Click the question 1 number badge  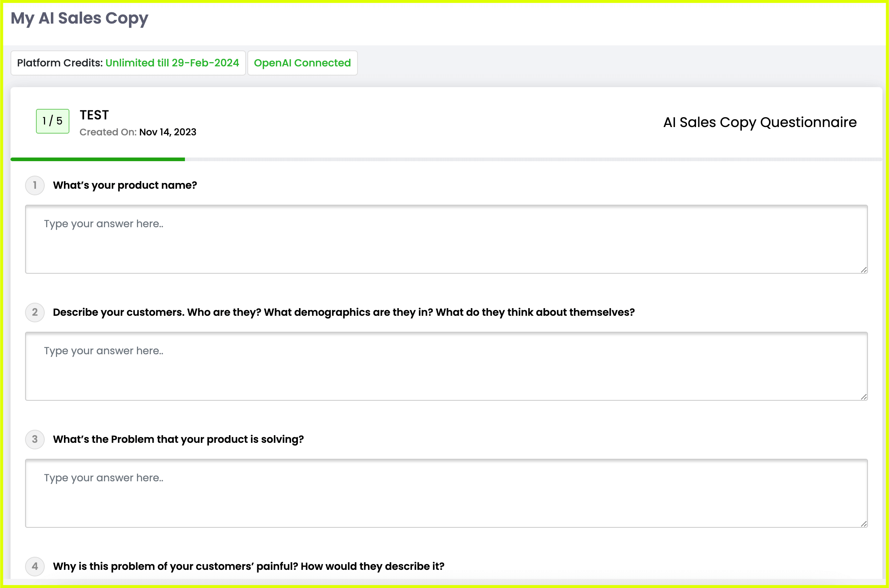pos(35,185)
